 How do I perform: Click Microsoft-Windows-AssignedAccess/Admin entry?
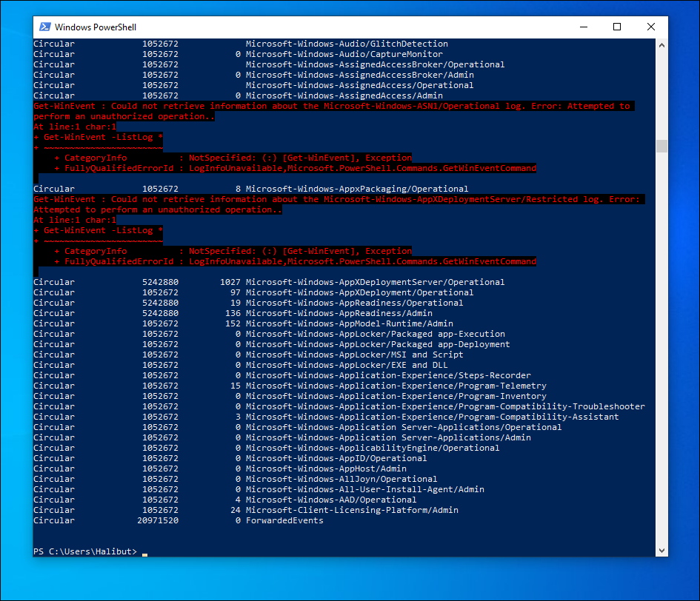(x=344, y=95)
